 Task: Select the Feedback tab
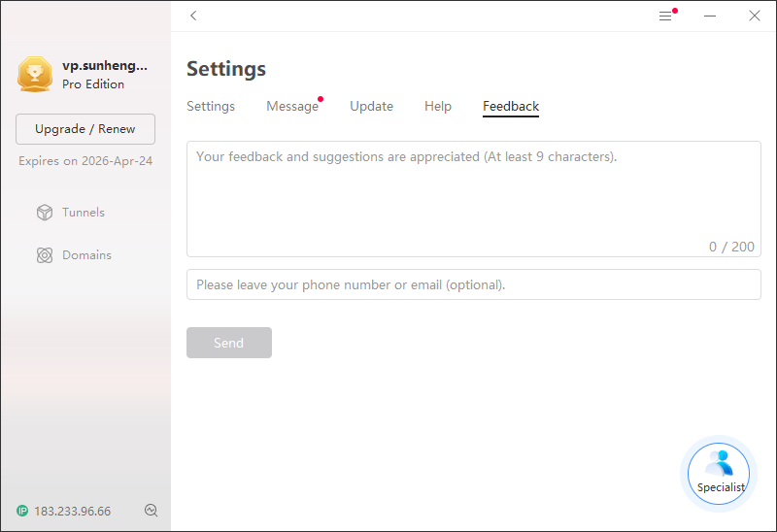(x=511, y=107)
